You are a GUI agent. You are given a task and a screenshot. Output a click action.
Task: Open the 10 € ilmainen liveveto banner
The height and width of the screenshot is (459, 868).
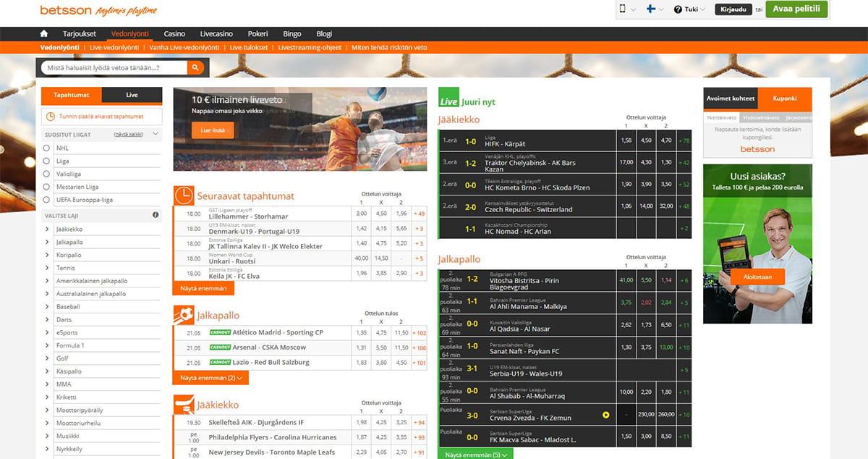tap(300, 129)
